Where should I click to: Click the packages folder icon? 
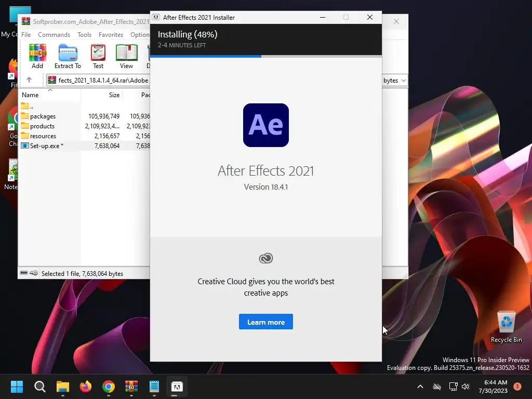click(25, 116)
